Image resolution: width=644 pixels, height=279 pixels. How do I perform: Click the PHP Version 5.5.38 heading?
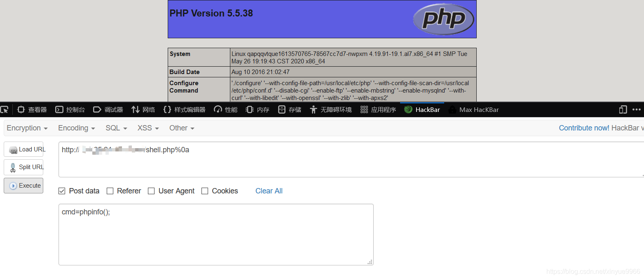point(211,13)
